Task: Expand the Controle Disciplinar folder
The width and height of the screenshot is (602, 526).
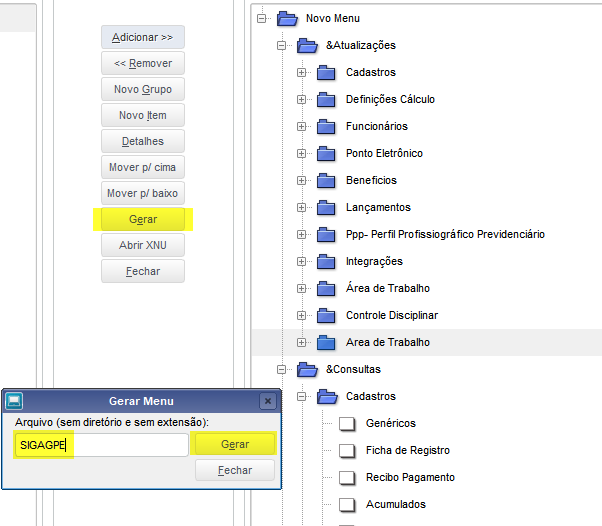Action: (x=301, y=316)
